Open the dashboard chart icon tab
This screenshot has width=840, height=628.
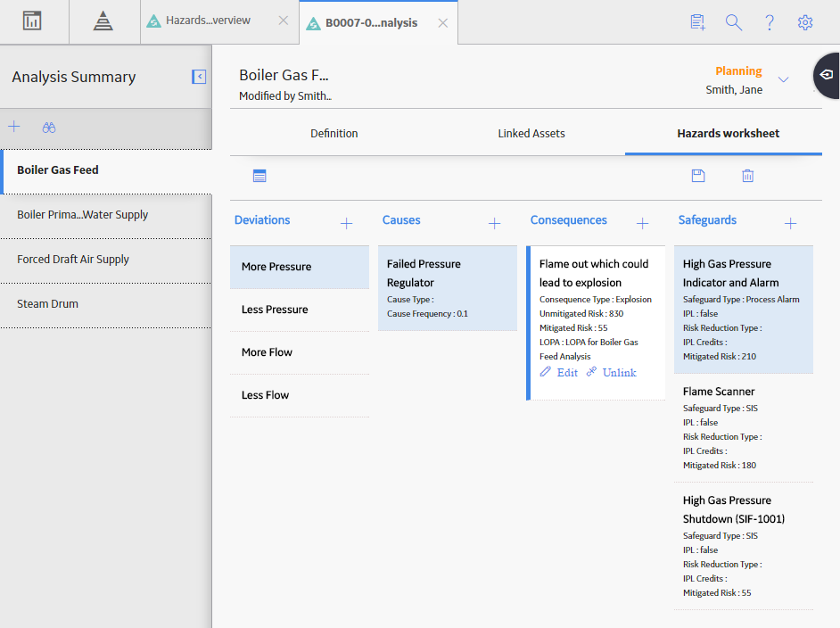32,21
